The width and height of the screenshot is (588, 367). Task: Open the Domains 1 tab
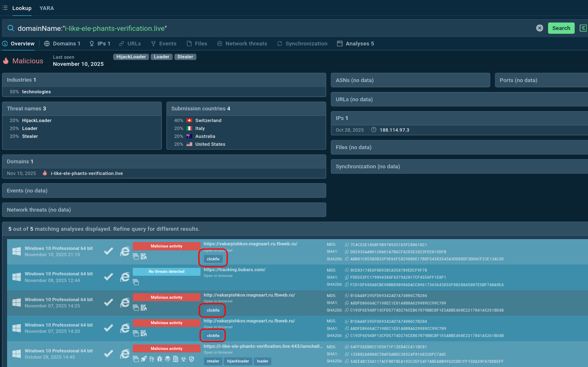(x=62, y=43)
